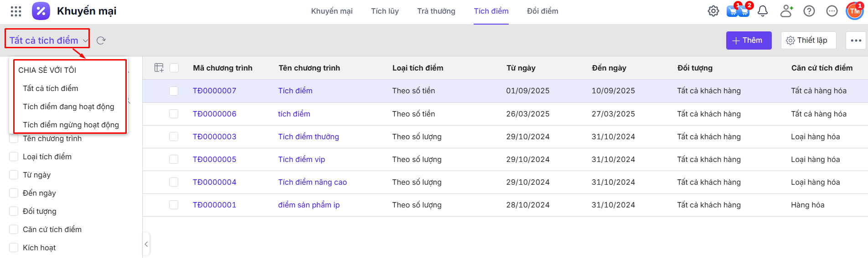Open the help question mark icon
Image resolution: width=868 pixels, height=258 pixels.
click(809, 11)
